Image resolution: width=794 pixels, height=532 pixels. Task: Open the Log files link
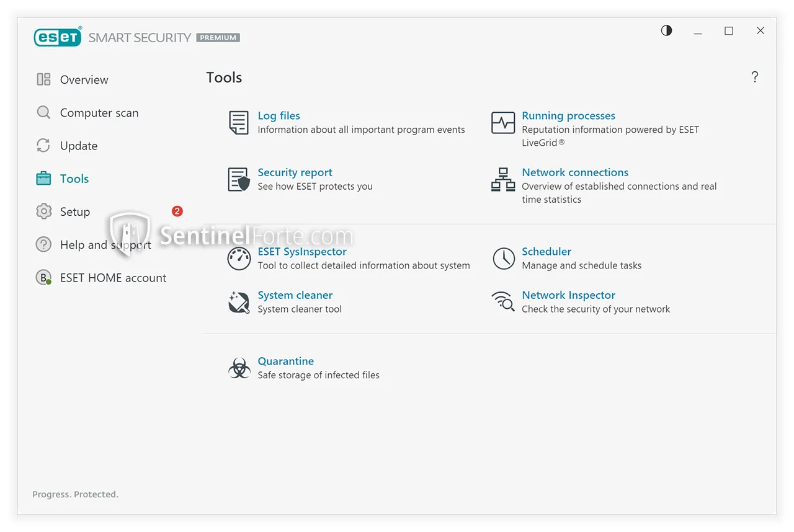pos(279,115)
